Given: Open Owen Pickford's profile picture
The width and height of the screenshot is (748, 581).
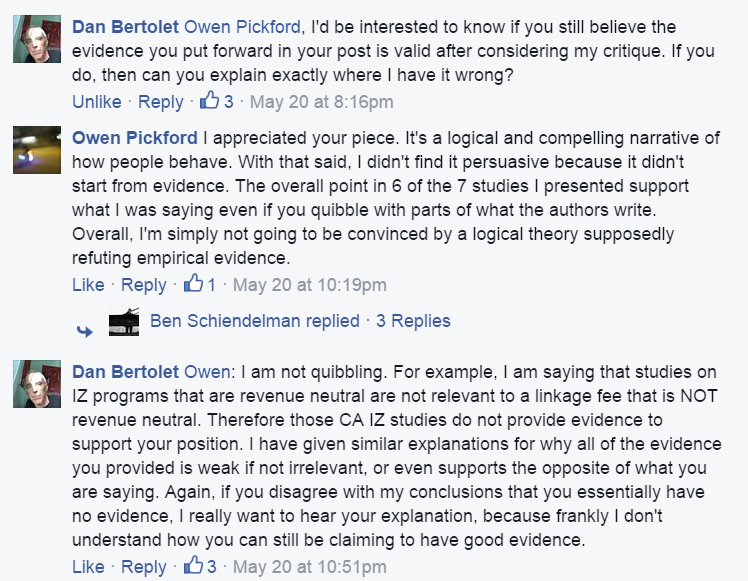Looking at the screenshot, I should point(39,152).
